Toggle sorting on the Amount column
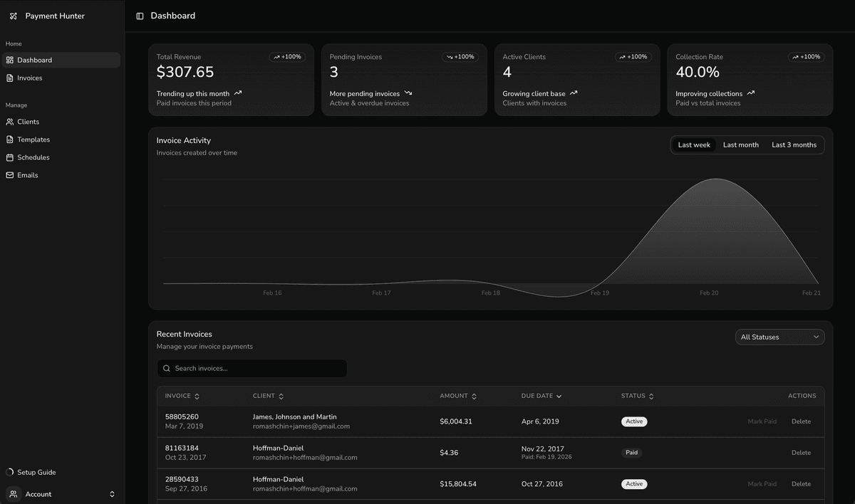 [x=474, y=396]
